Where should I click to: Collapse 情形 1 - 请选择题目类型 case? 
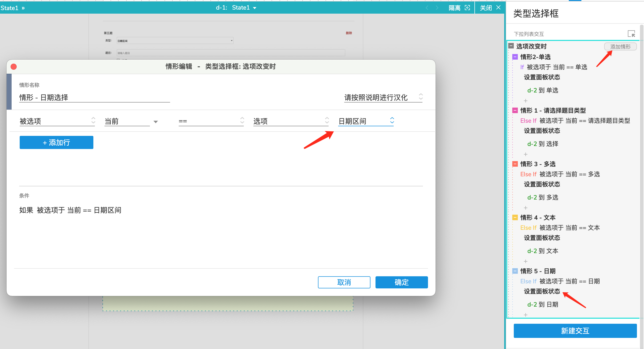[515, 110]
